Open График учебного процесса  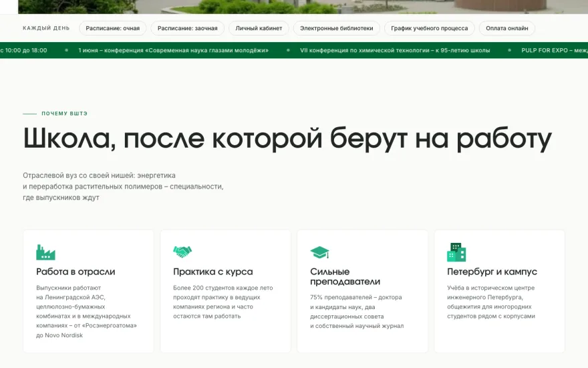tap(430, 28)
